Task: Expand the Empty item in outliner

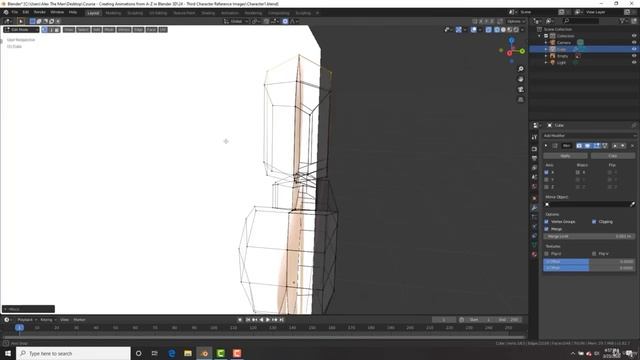Action: click(x=546, y=56)
